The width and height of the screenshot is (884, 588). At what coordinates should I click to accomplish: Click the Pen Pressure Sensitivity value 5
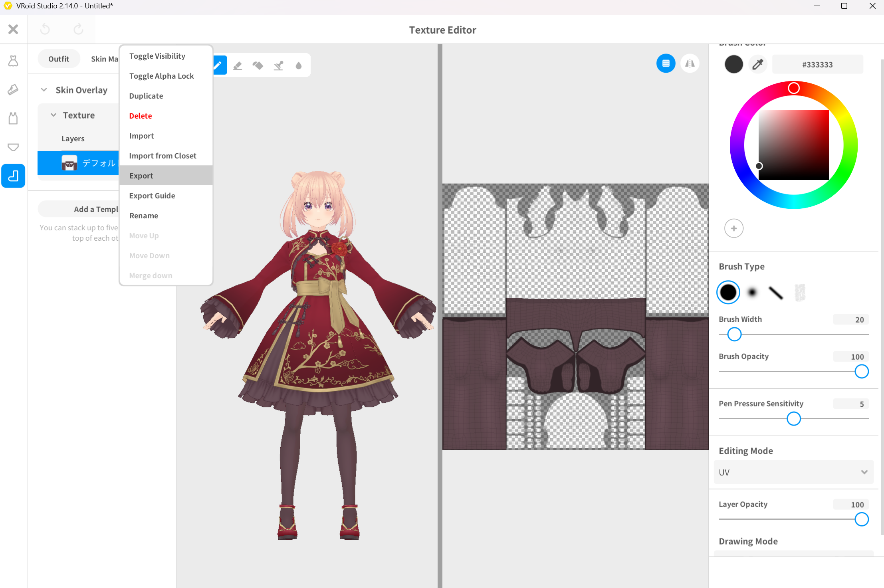point(851,404)
